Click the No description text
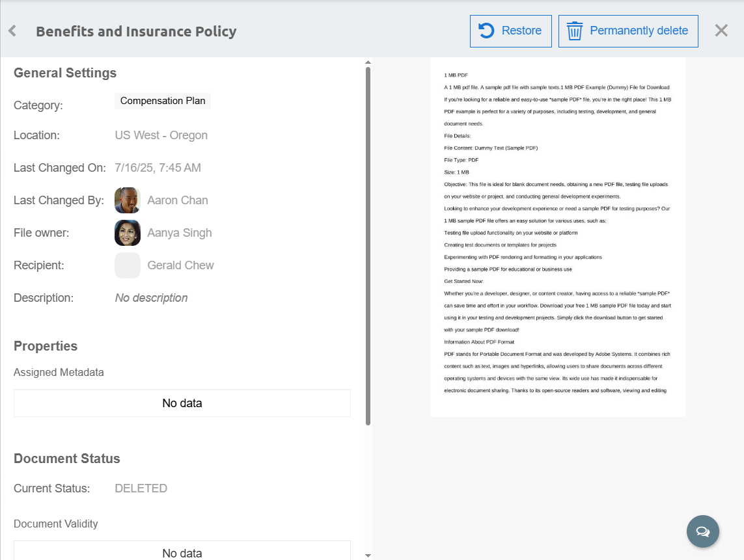This screenshot has height=560, width=744. (x=151, y=298)
